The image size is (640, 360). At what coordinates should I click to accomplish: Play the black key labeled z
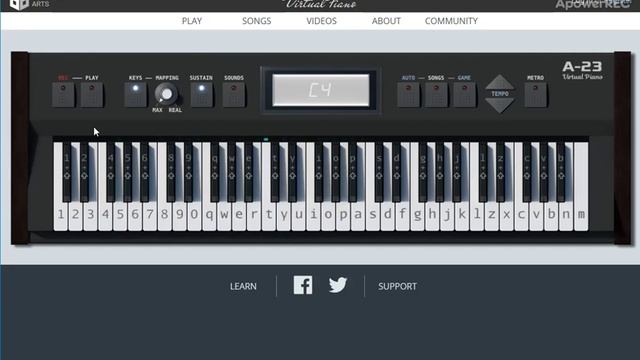[500, 171]
